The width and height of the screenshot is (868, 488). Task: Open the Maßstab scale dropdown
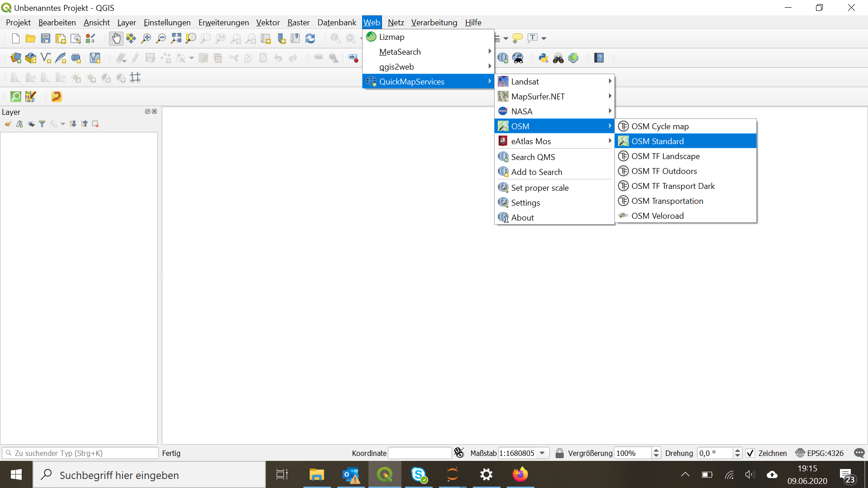coord(542,453)
